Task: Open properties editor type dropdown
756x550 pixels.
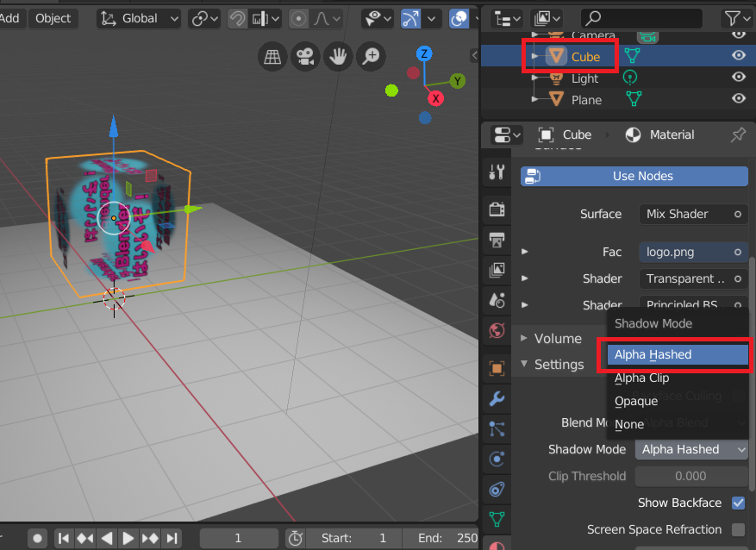Action: point(506,135)
